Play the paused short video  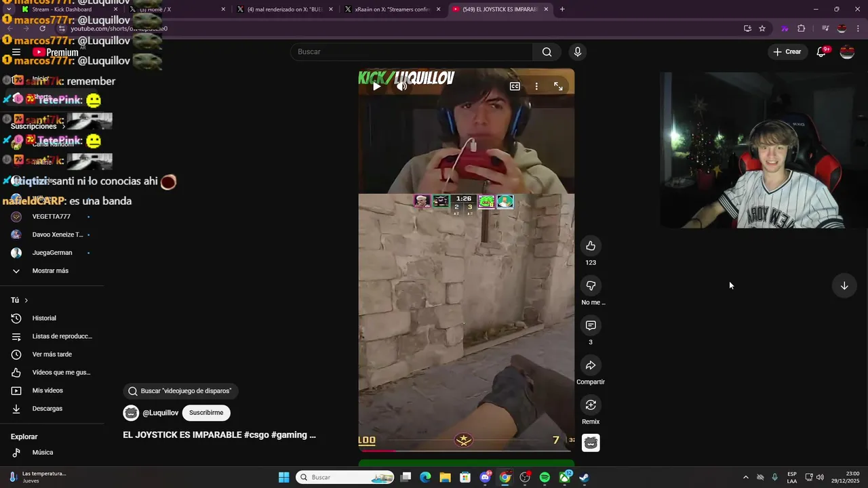376,86
